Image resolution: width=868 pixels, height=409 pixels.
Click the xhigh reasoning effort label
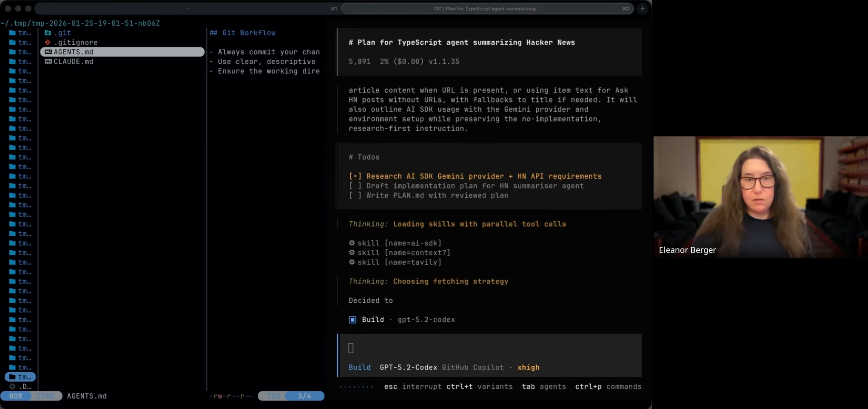[x=528, y=367]
